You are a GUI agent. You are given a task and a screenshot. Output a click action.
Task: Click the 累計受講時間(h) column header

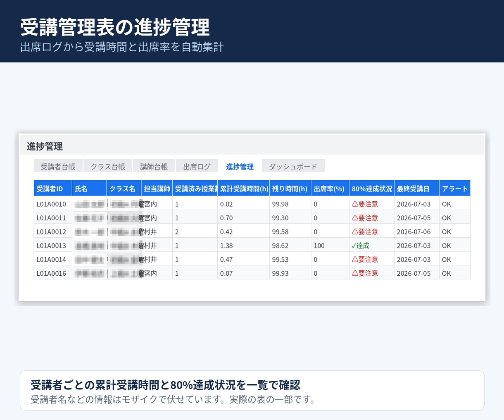click(244, 189)
